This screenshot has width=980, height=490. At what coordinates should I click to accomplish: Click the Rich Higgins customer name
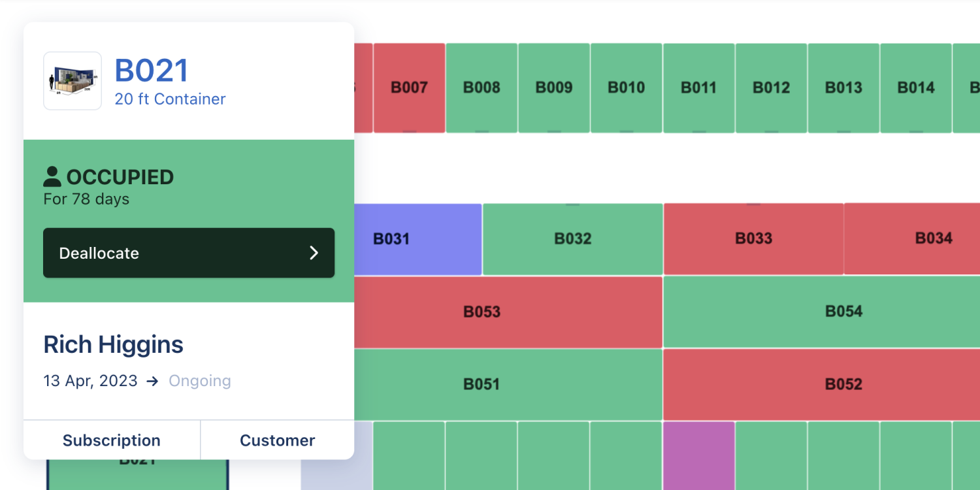pyautogui.click(x=114, y=344)
